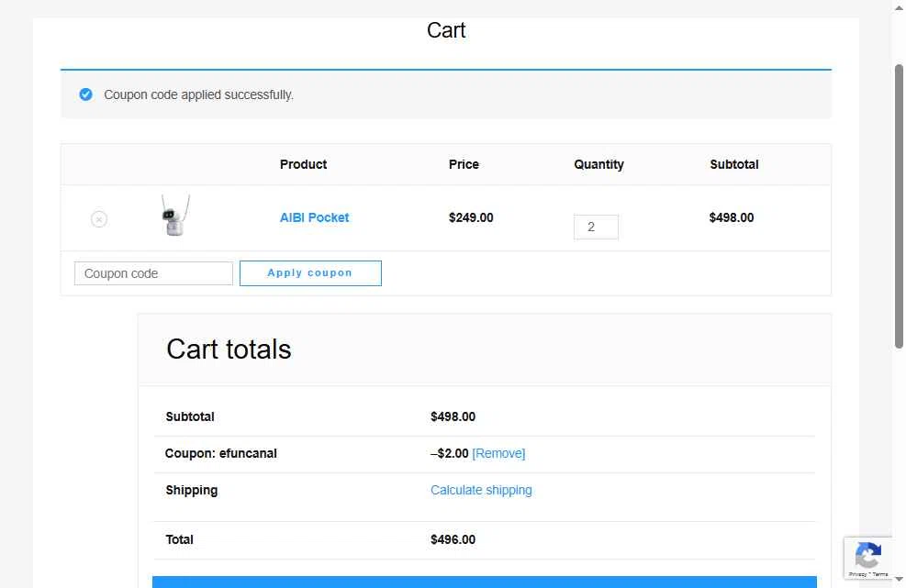Screen dimensions: 906x588
Task: Click the 'Coupon code applied successfully.' message
Action: click(x=199, y=94)
